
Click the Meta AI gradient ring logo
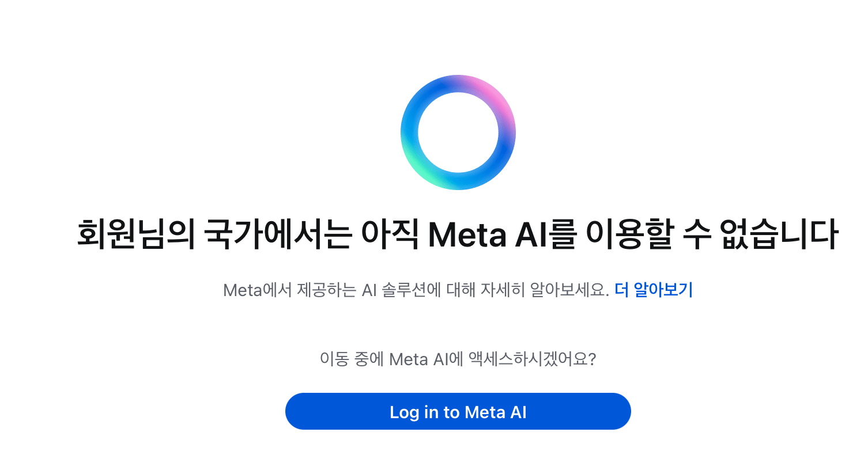pos(458,132)
